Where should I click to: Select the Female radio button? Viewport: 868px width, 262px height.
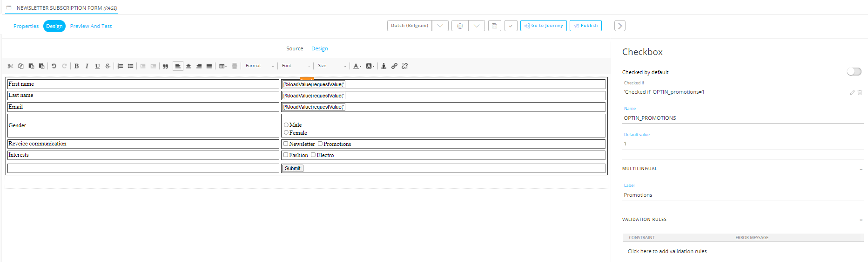[x=286, y=133]
